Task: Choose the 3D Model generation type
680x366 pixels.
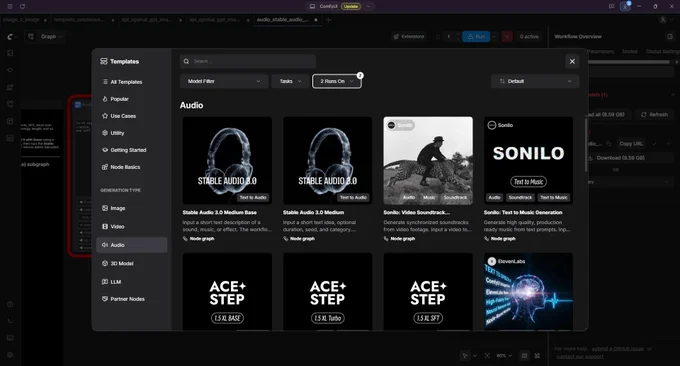Action: 131,263
